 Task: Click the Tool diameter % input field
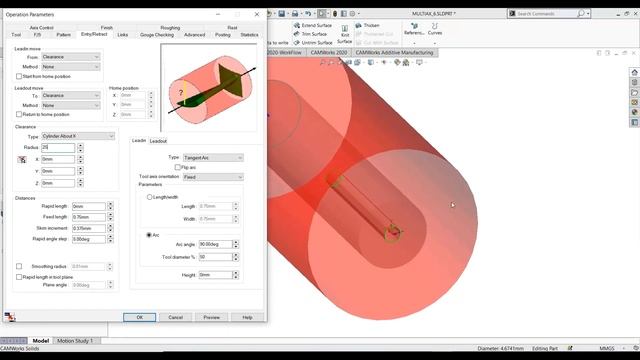(215, 257)
